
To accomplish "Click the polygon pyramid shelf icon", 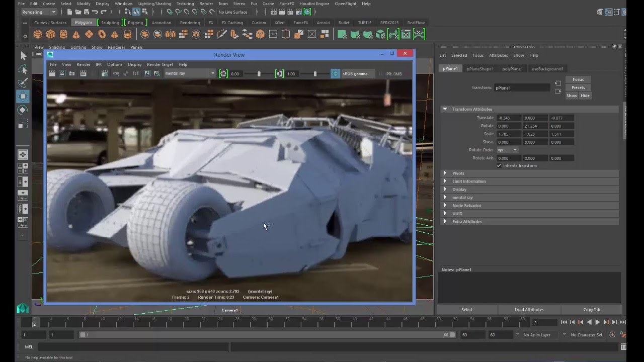I will (x=115, y=34).
